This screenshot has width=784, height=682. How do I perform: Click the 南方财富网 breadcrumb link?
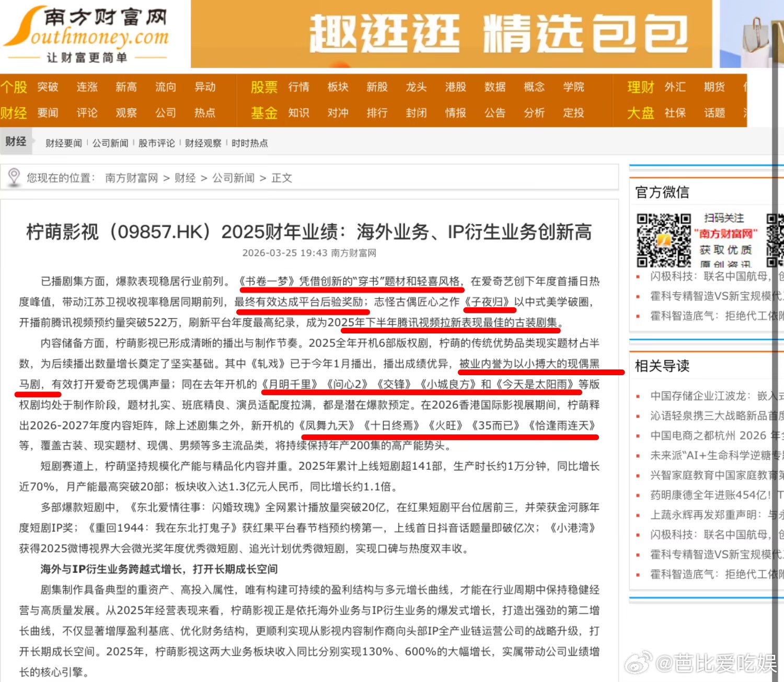131,177
